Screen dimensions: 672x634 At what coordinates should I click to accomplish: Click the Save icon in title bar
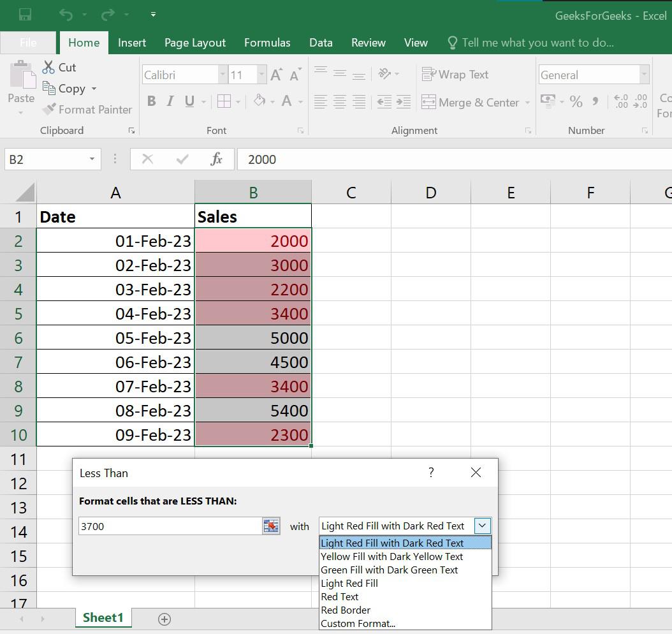[25, 14]
